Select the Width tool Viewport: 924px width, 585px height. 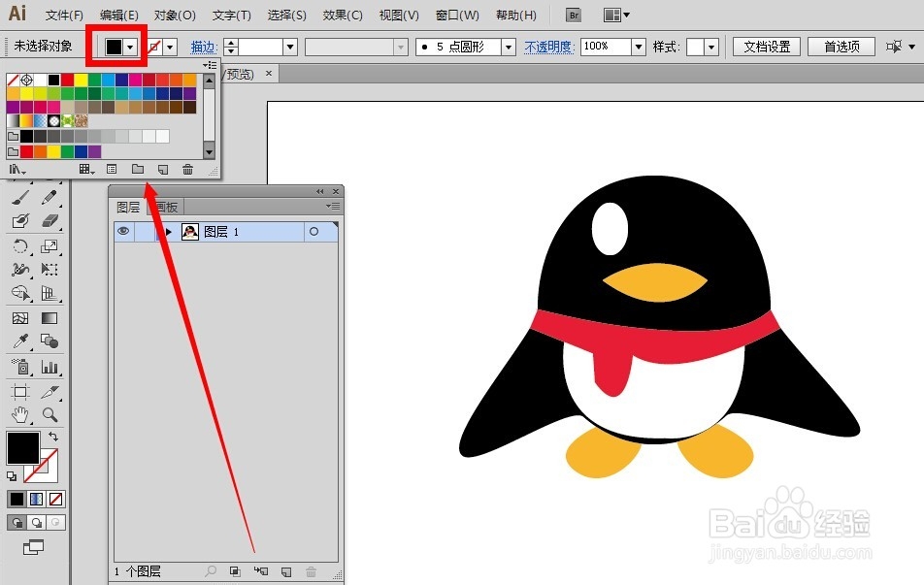tap(20, 270)
